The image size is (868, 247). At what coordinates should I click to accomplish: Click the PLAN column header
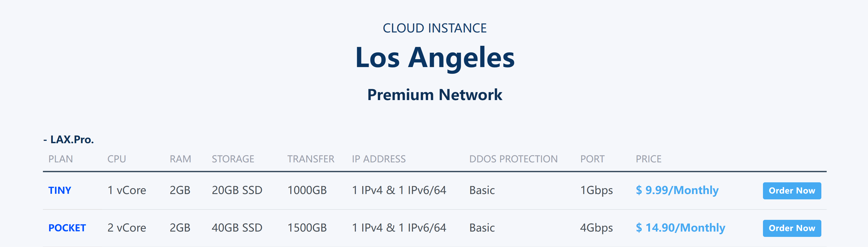pyautogui.click(x=61, y=159)
